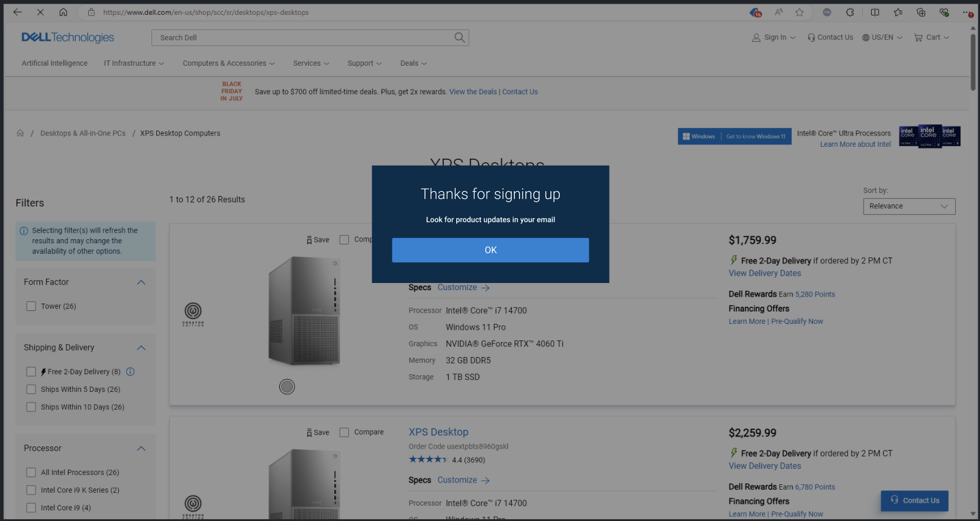
Task: View site information lock icon
Action: (x=91, y=12)
